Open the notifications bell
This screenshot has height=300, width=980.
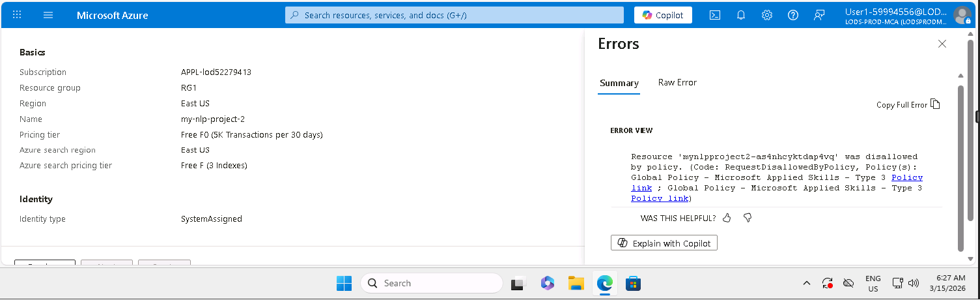[741, 15]
